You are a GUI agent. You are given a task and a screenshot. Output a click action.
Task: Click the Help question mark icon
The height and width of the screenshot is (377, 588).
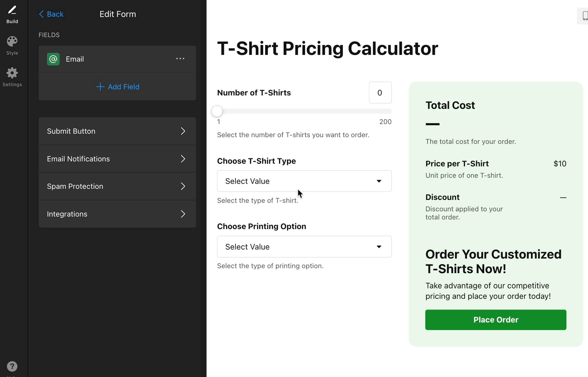click(x=12, y=367)
